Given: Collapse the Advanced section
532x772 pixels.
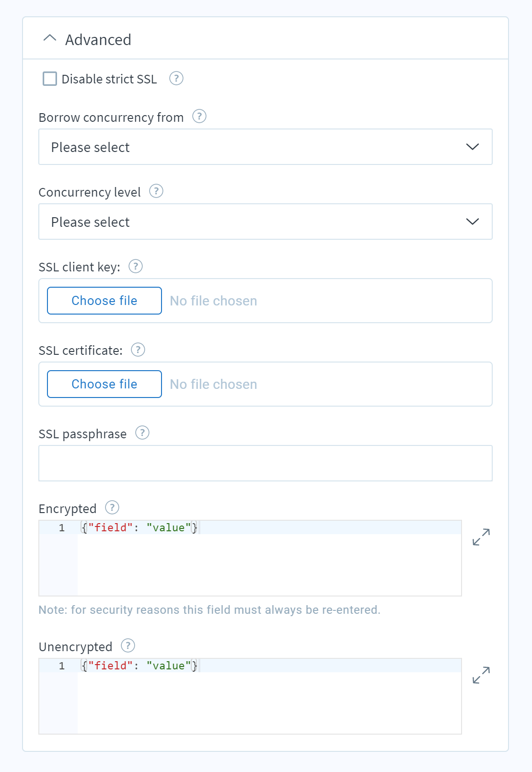Looking at the screenshot, I should tap(50, 38).
